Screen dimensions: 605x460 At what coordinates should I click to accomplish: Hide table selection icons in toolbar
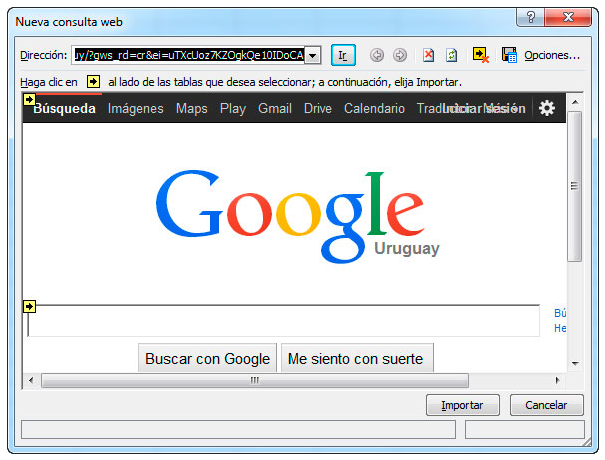click(481, 55)
